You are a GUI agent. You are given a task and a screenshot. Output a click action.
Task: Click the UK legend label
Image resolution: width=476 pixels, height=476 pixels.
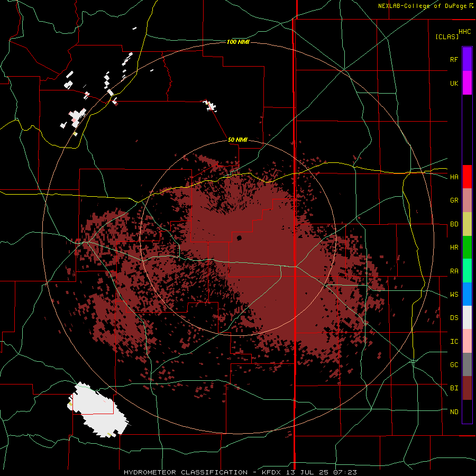coord(454,83)
